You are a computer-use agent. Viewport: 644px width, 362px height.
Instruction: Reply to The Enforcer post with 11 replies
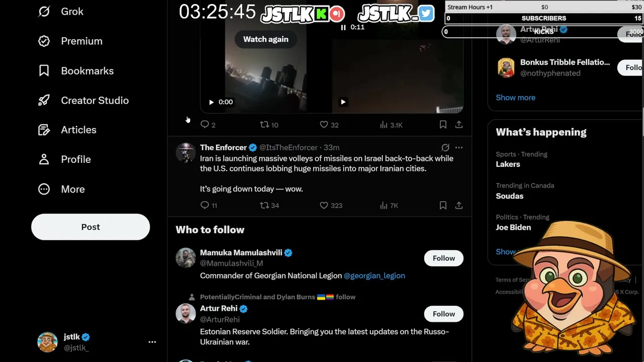tap(209, 205)
